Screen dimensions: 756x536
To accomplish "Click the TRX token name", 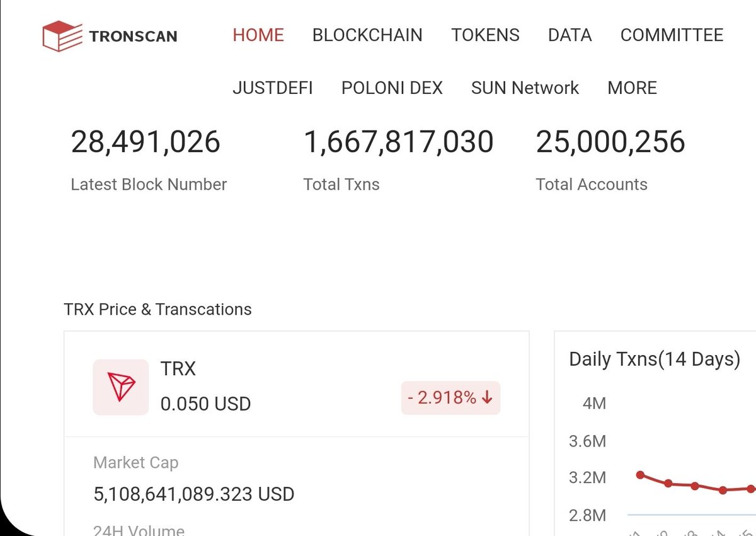I will click(178, 369).
